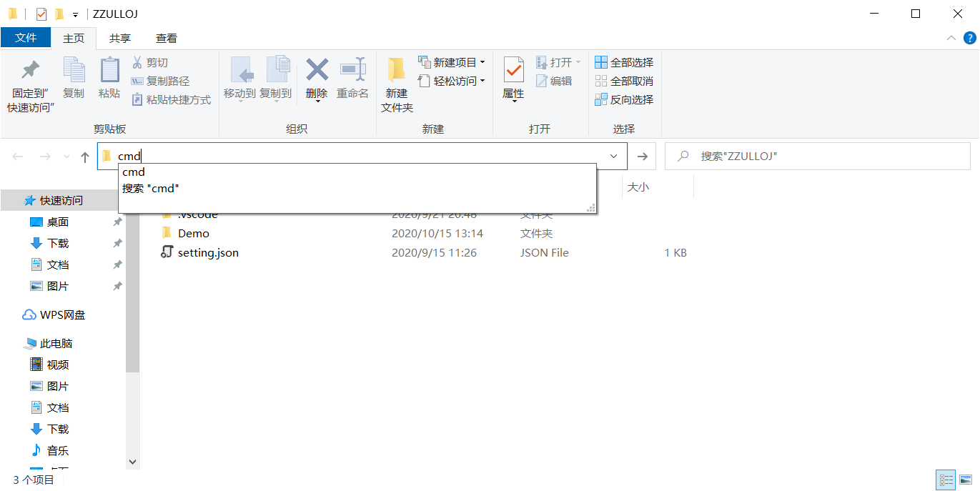Open Properties via checkmark icon

click(513, 70)
